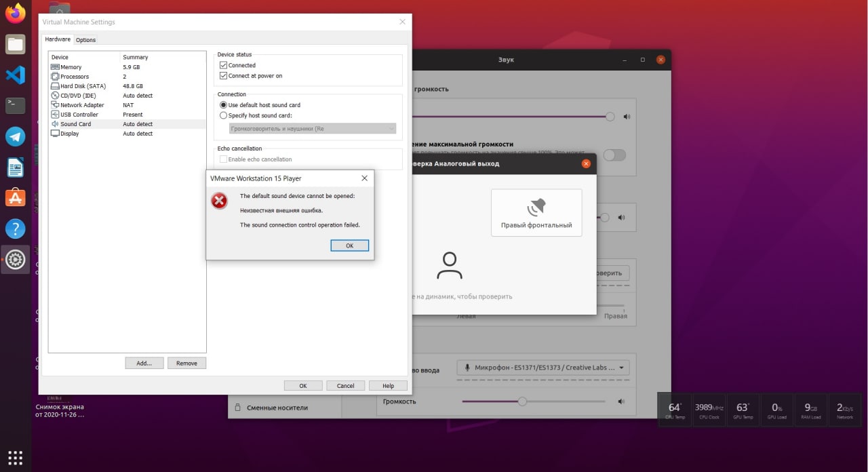Click OK in the VMware error dialog
868x472 pixels.
click(x=350, y=245)
